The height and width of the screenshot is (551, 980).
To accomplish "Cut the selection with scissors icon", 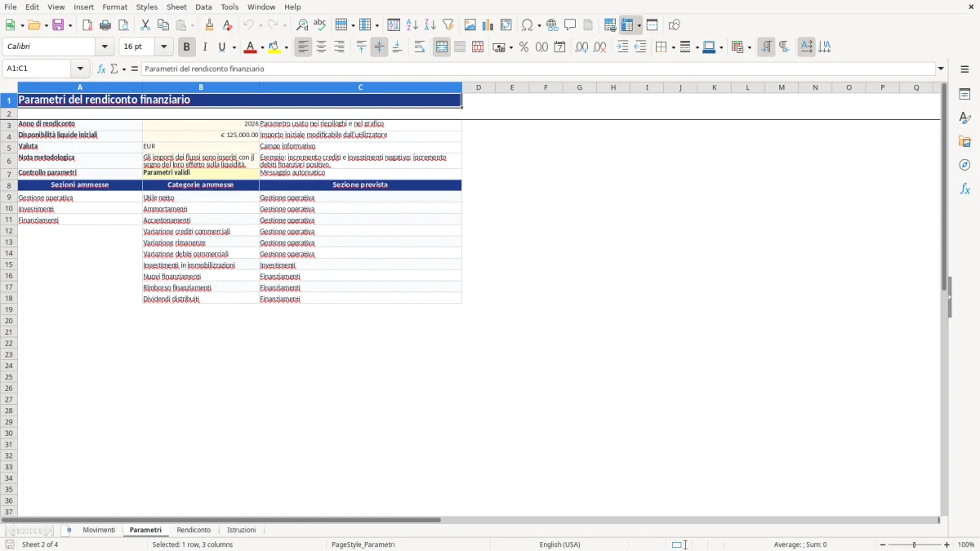I will pyautogui.click(x=145, y=25).
